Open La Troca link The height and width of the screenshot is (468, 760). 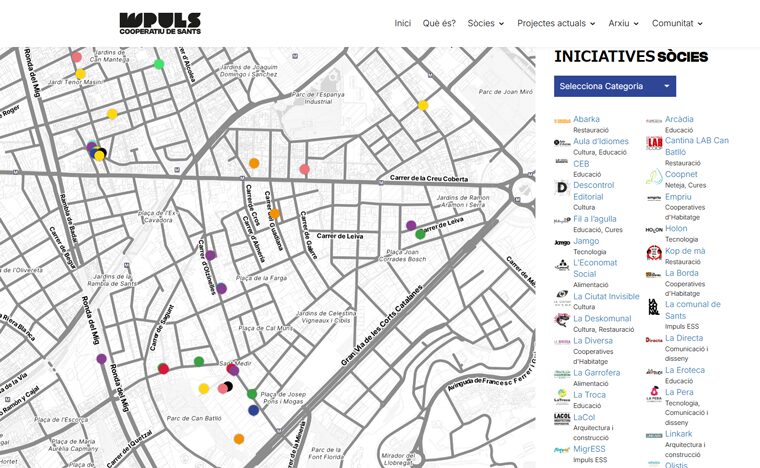589,395
